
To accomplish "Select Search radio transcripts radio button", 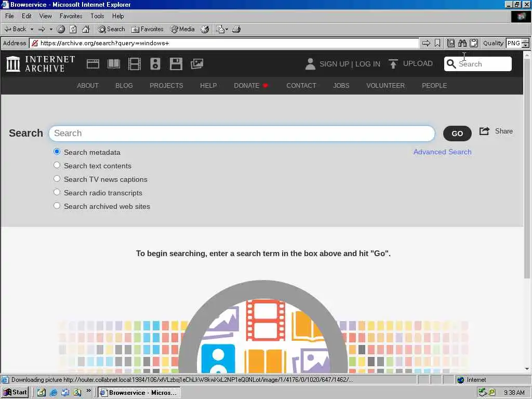I will (x=57, y=192).
